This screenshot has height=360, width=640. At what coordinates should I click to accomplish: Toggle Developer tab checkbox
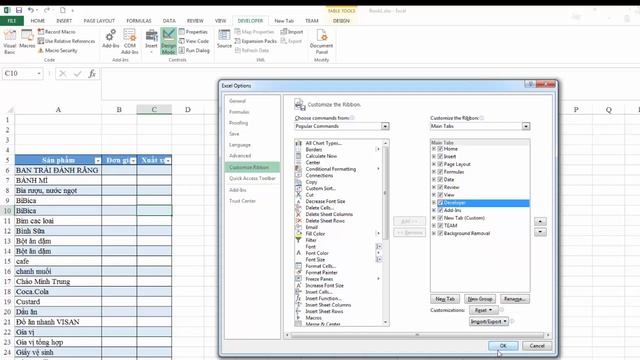point(440,203)
